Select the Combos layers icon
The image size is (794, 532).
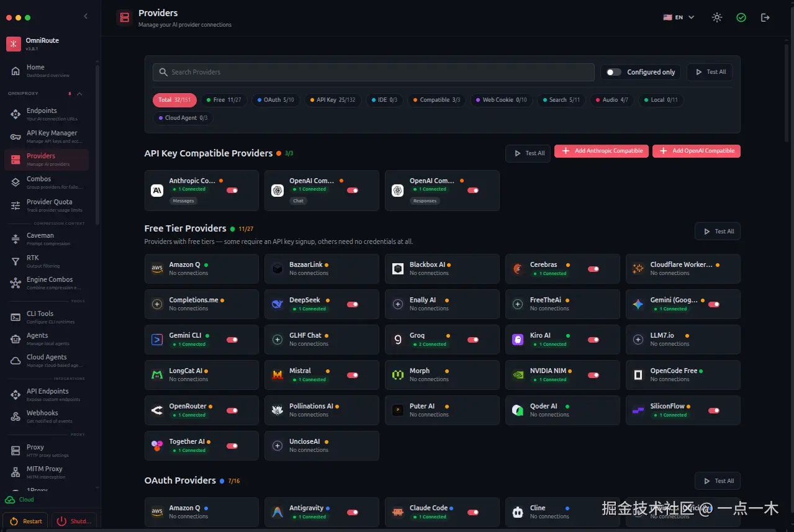pyautogui.click(x=16, y=183)
